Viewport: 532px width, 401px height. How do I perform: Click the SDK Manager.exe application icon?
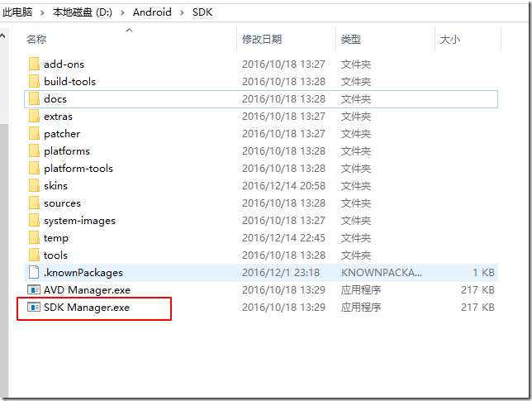point(34,307)
